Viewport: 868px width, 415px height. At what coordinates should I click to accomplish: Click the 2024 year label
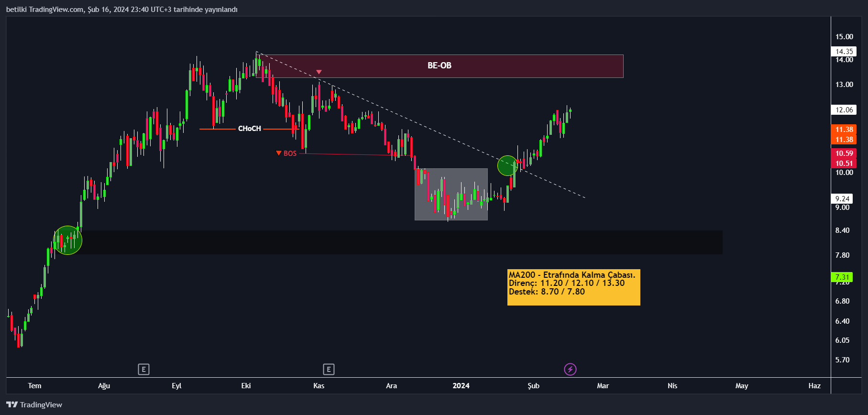pos(461,385)
